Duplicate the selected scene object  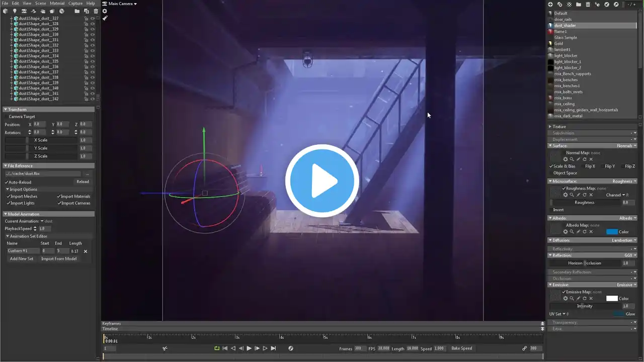click(x=87, y=11)
